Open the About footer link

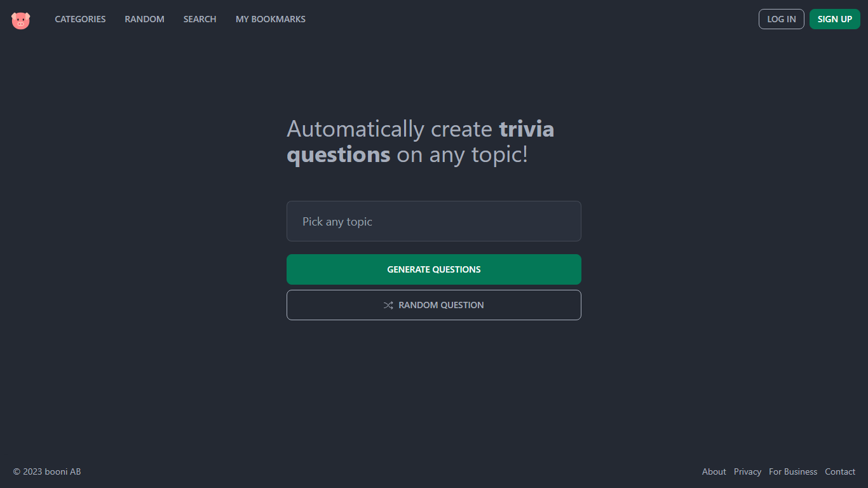[x=714, y=471]
